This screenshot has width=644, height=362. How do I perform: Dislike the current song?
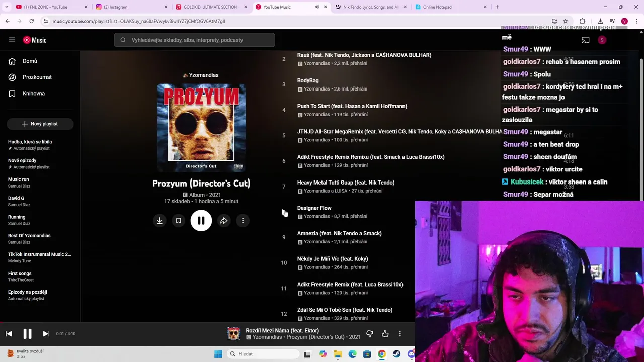(370, 334)
